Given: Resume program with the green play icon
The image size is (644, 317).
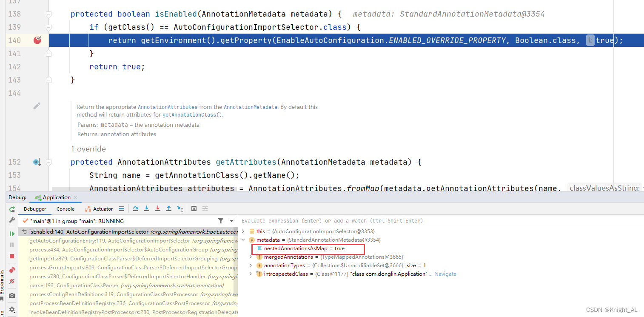Looking at the screenshot, I should pyautogui.click(x=12, y=234).
